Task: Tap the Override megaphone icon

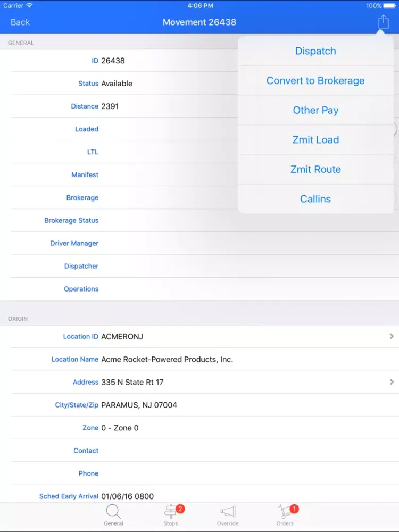Action: [228, 512]
